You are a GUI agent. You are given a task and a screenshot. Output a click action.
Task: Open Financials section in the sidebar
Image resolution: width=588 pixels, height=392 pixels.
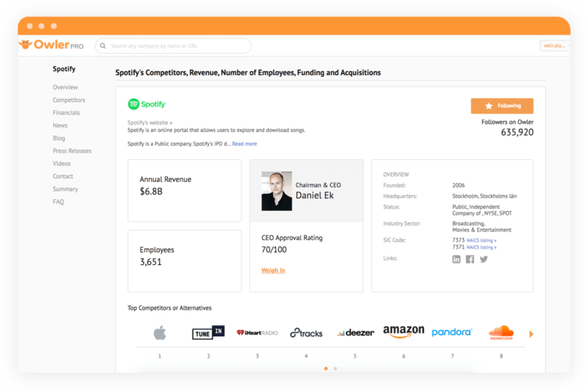(x=67, y=113)
